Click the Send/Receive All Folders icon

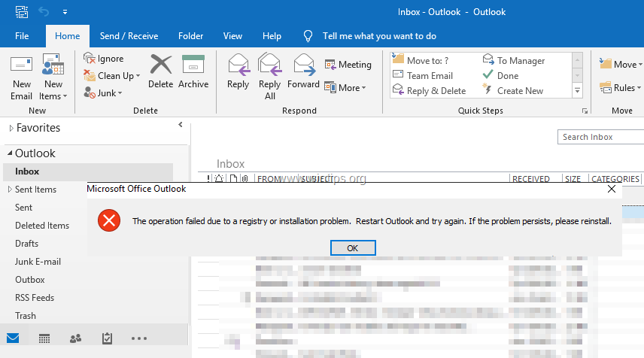(21, 12)
